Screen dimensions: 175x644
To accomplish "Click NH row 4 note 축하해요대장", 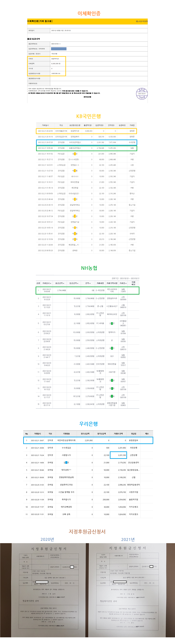I will point(112,314).
